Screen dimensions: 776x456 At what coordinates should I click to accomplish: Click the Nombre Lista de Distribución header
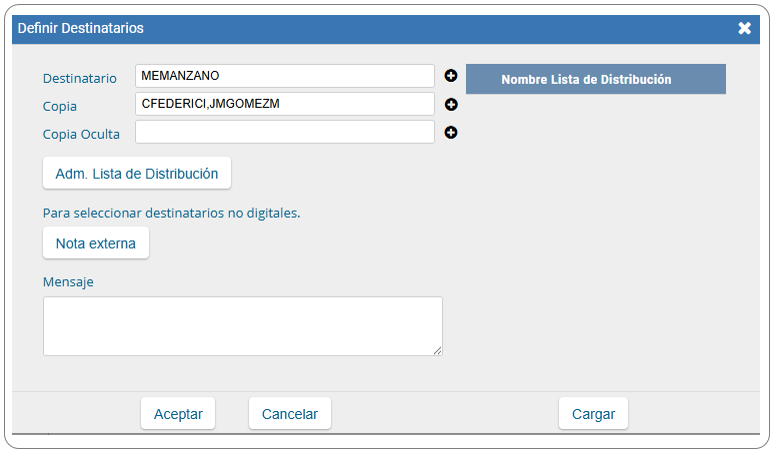(x=595, y=79)
